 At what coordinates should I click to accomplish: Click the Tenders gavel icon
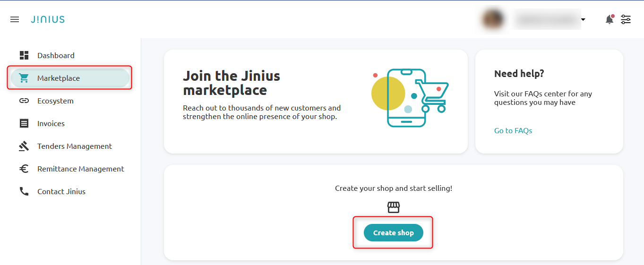pos(24,146)
